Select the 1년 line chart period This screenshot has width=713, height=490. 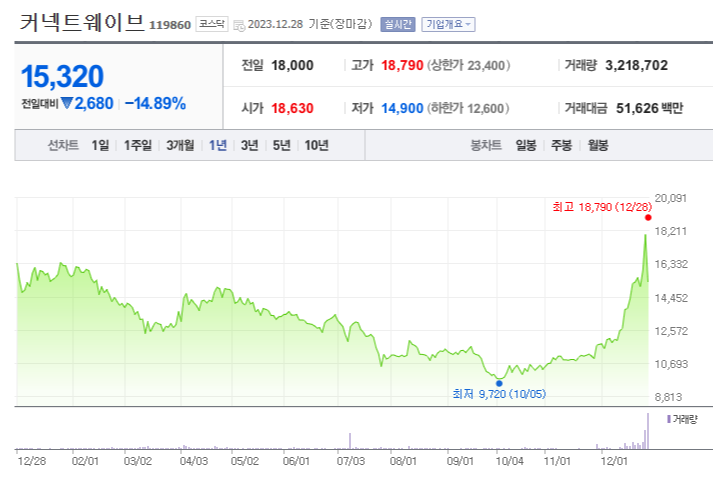(x=218, y=145)
